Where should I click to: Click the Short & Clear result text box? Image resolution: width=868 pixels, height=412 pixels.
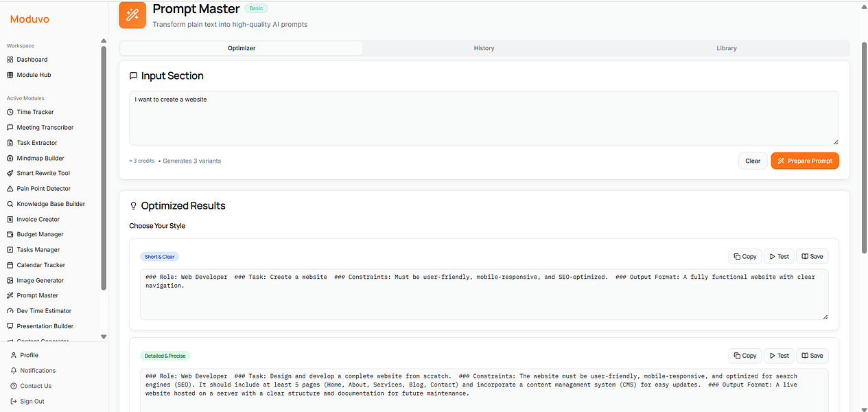tap(484, 295)
